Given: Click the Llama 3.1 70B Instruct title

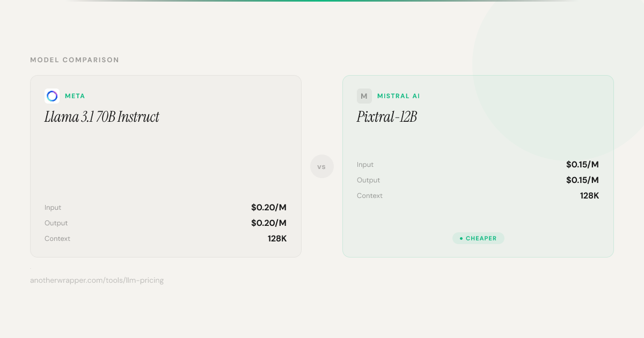Looking at the screenshot, I should click(102, 117).
